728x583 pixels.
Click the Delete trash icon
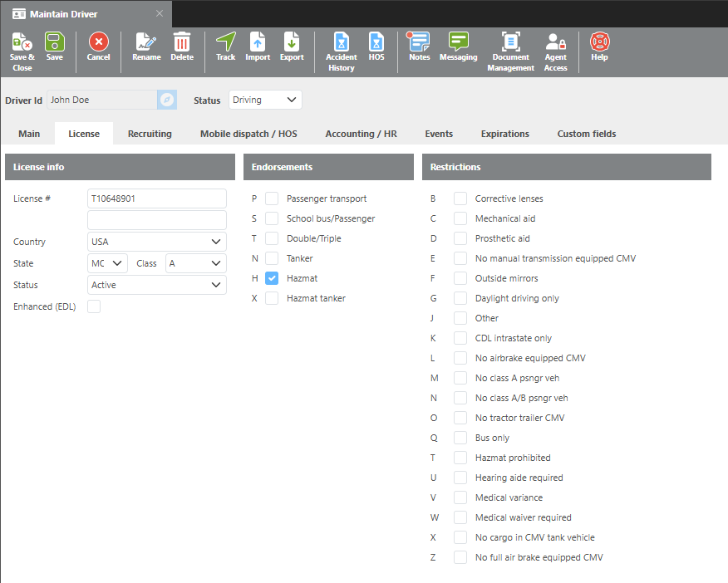(181, 42)
